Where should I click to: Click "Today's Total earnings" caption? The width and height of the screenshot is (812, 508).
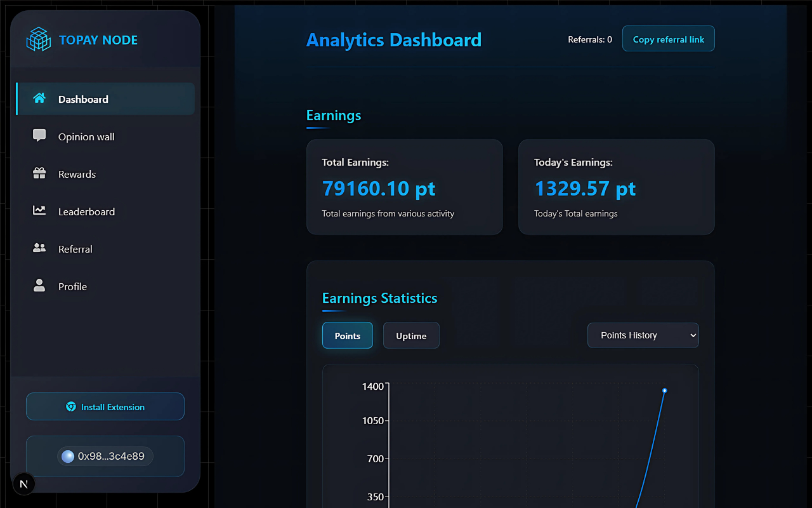coord(576,213)
